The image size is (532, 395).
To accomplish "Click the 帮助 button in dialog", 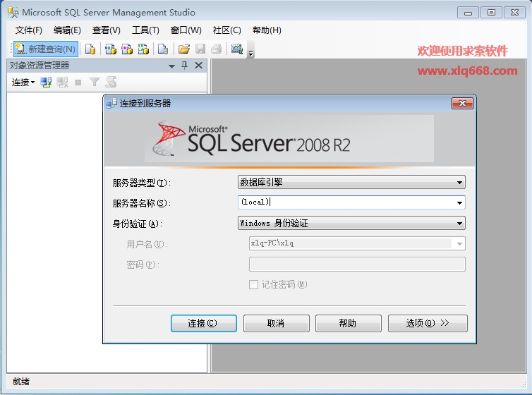I will pos(348,323).
